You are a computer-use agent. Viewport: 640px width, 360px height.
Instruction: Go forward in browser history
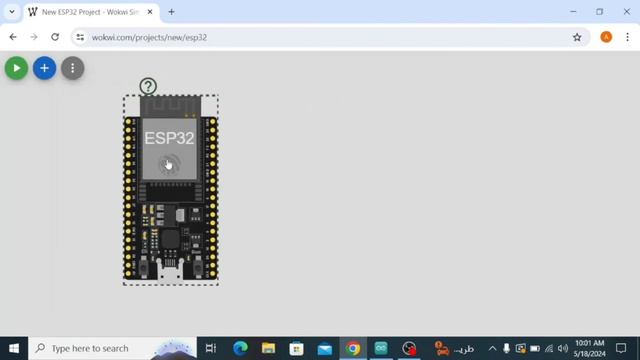point(34,37)
